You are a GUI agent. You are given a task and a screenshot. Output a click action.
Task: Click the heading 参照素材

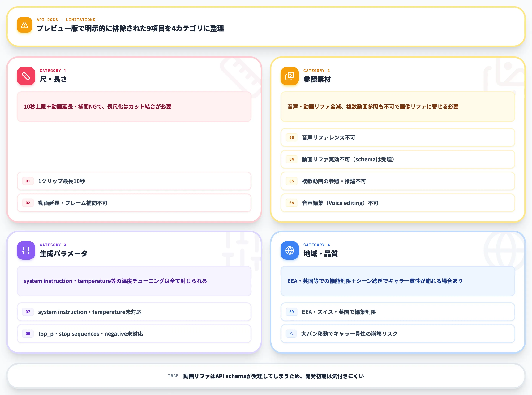[x=317, y=79]
